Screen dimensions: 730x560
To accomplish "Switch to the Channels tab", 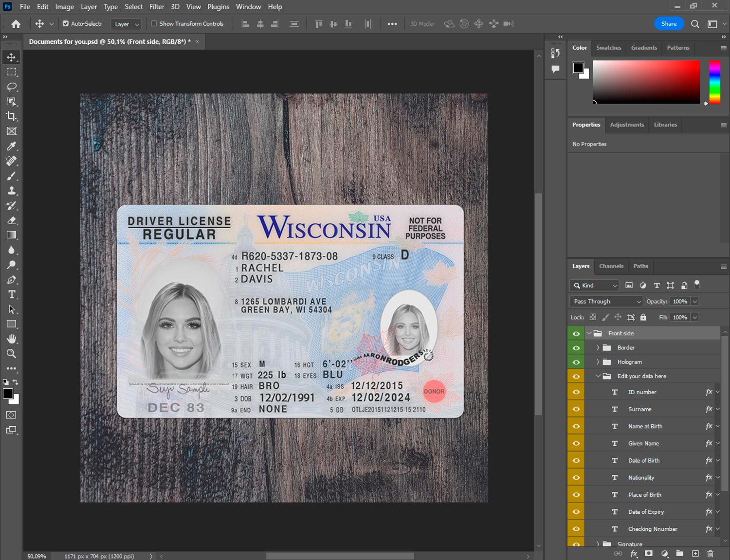I will click(611, 266).
